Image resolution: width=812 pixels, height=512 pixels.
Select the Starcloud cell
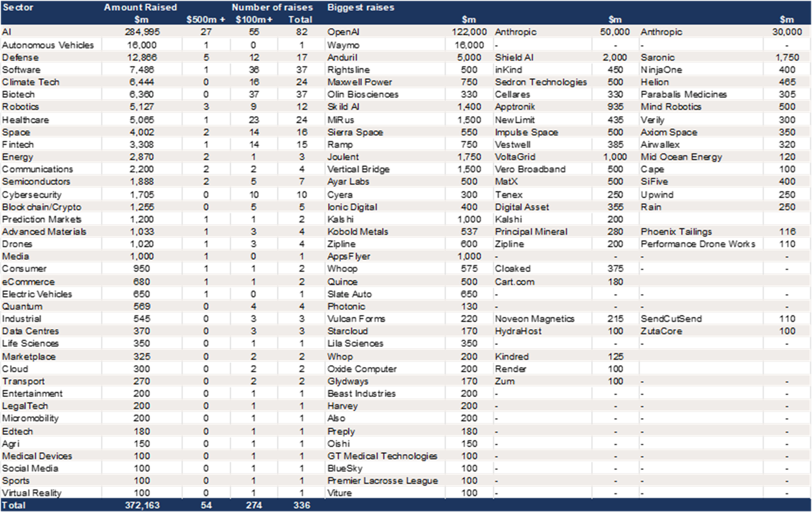pos(347,331)
